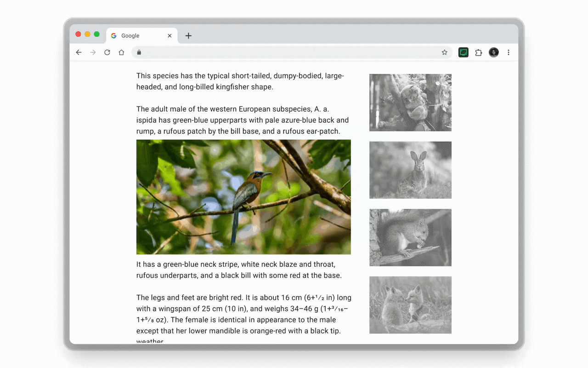Open the squirrel photo in the sidebar
588x368 pixels.
tap(410, 237)
